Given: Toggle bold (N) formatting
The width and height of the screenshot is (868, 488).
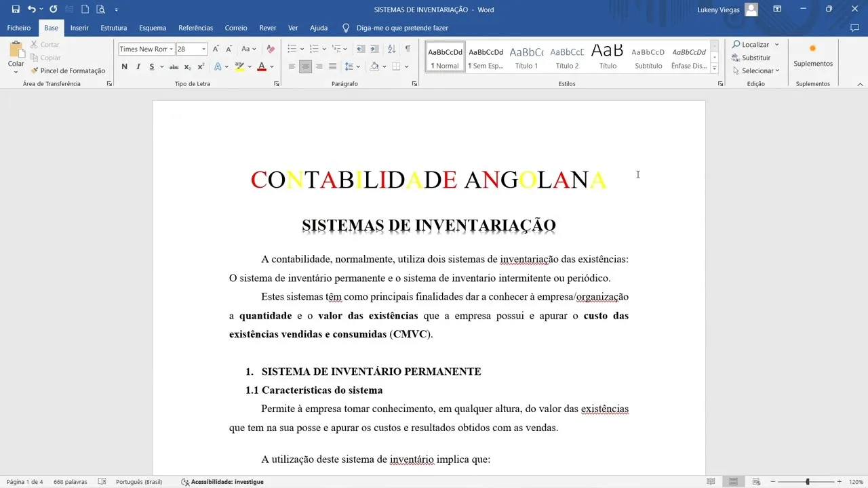Looking at the screenshot, I should 124,66.
